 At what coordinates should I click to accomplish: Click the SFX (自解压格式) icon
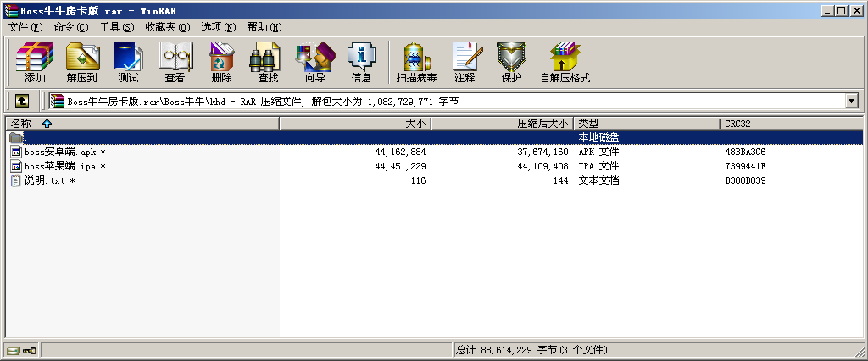(x=565, y=63)
